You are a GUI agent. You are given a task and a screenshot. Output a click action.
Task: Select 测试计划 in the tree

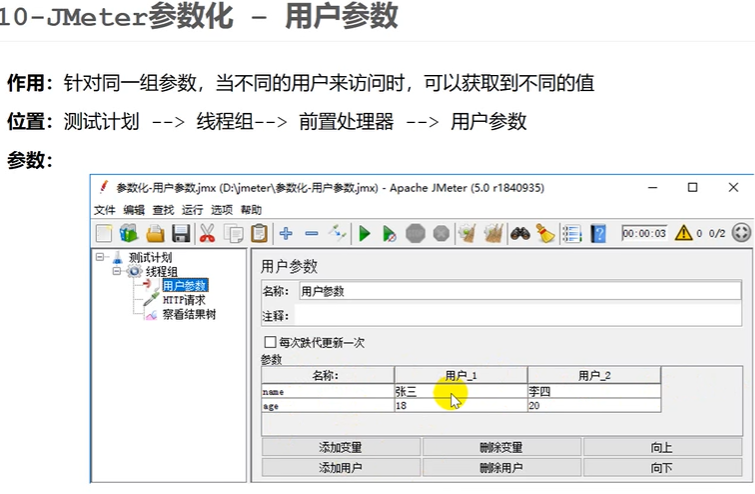tap(150, 258)
